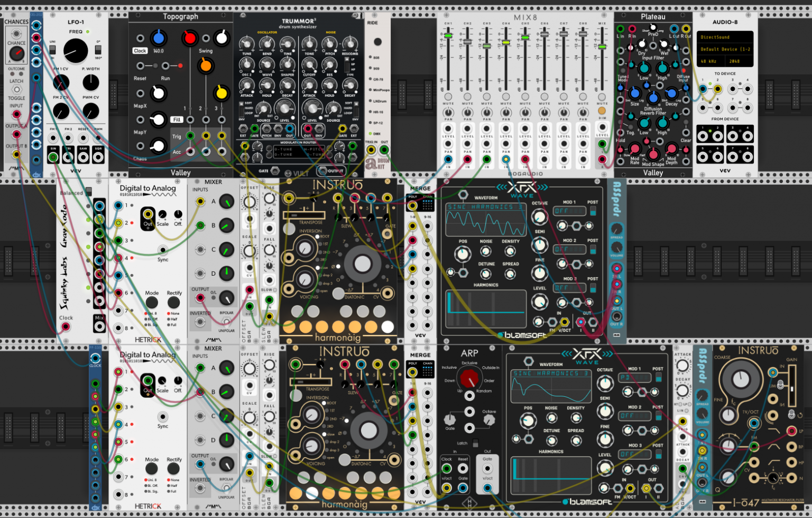
Task: Toggle the orange DIM button on MIX8
Action: (x=602, y=111)
